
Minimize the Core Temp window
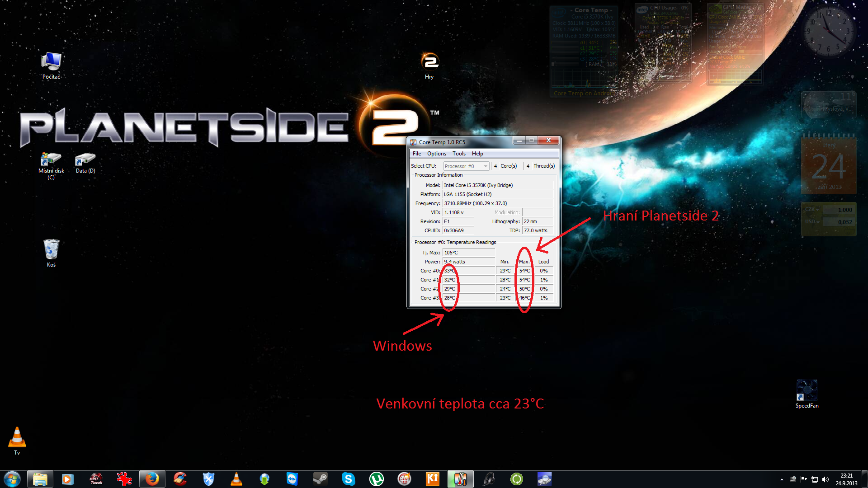(x=519, y=141)
